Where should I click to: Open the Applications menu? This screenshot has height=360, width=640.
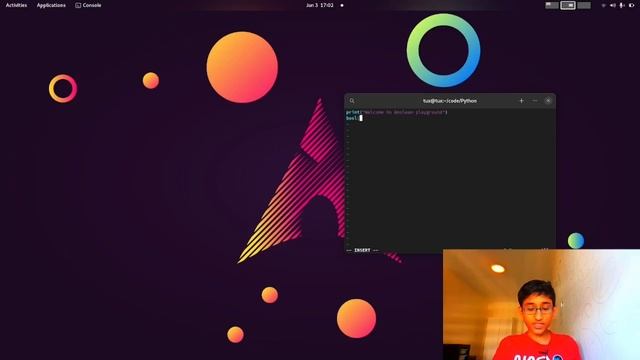click(x=51, y=5)
